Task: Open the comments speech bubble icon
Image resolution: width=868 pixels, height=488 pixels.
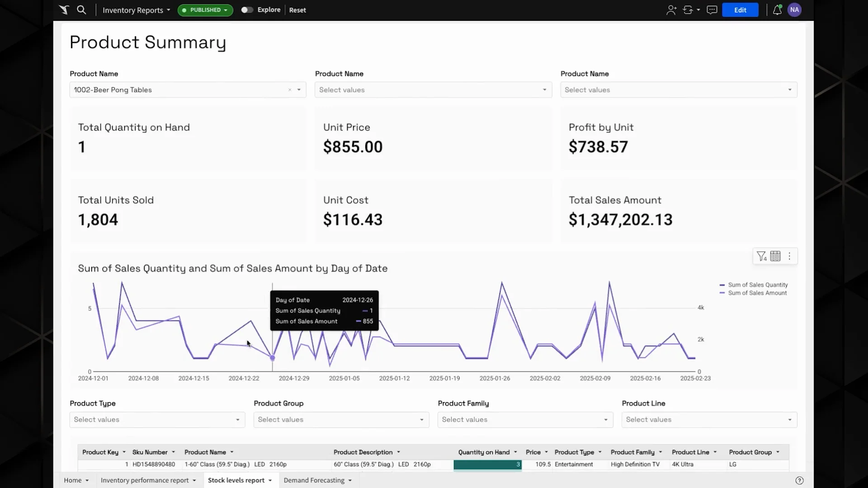Action: 712,10
